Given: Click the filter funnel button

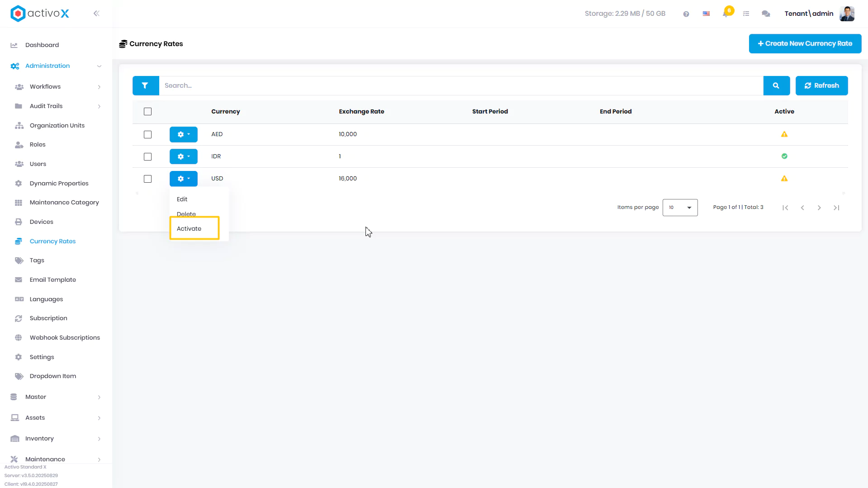Looking at the screenshot, I should 145,85.
